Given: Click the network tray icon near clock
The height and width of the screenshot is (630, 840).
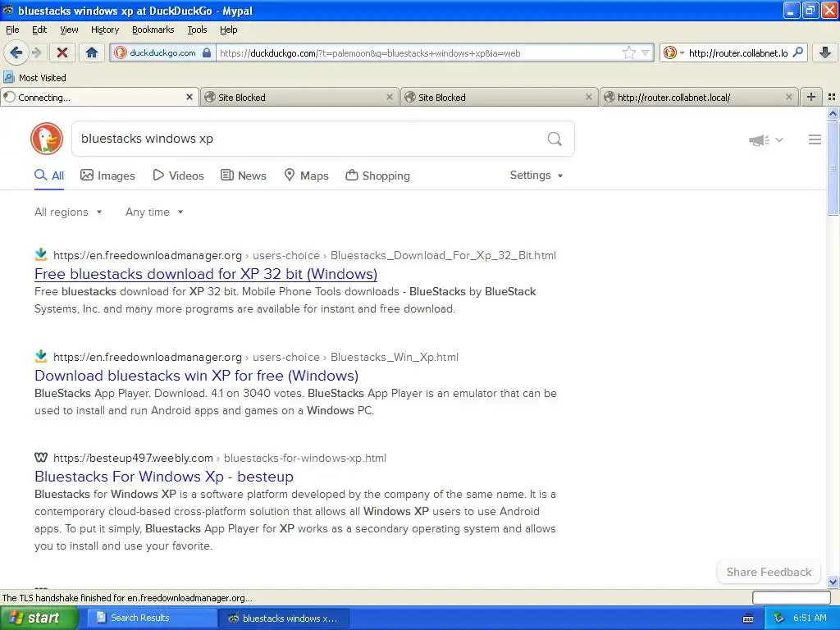Looking at the screenshot, I should (x=779, y=619).
